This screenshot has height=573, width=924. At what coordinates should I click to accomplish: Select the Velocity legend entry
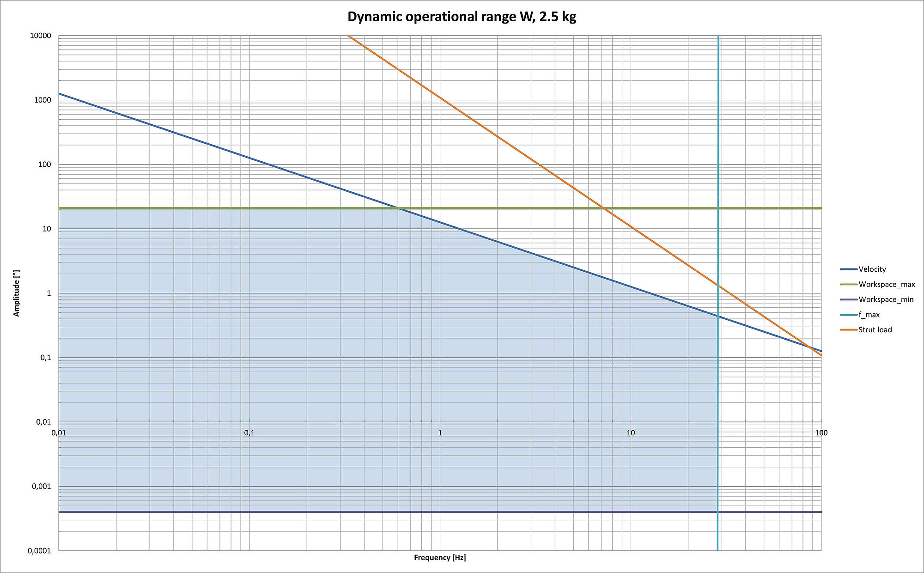tap(872, 269)
